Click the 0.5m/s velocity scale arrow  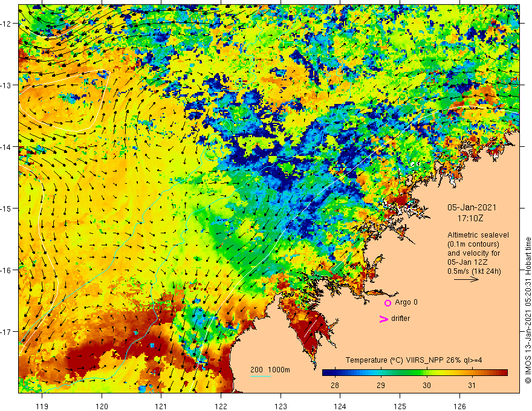tap(467, 279)
